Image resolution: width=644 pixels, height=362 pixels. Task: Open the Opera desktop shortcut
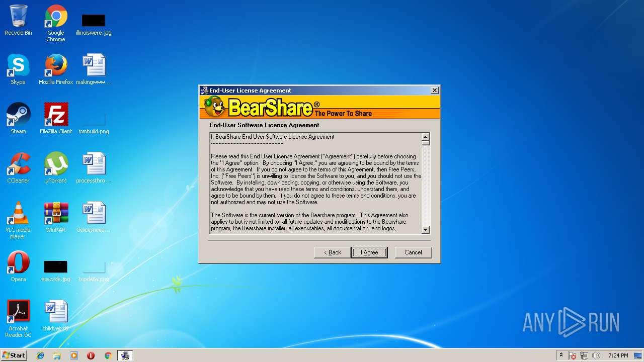click(18, 266)
